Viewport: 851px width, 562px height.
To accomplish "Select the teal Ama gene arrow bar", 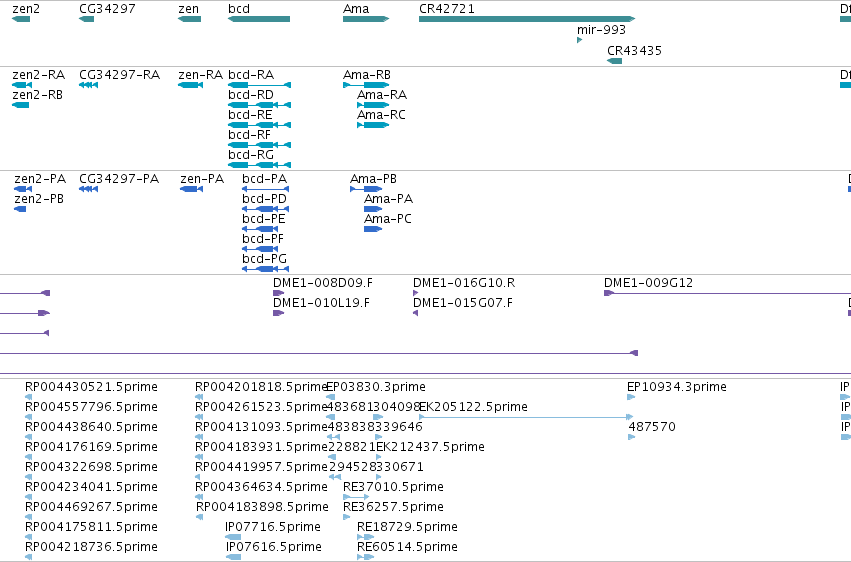I will [366, 19].
